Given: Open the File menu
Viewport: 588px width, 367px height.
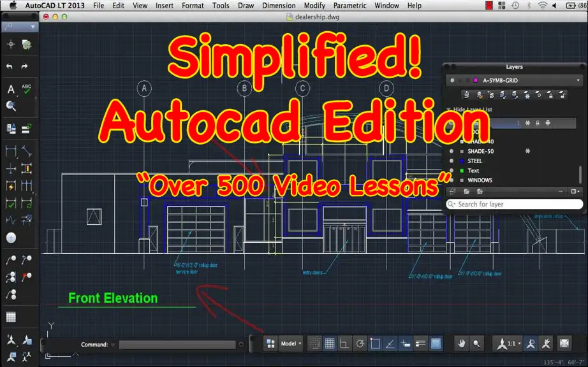Looking at the screenshot, I should click(99, 6).
